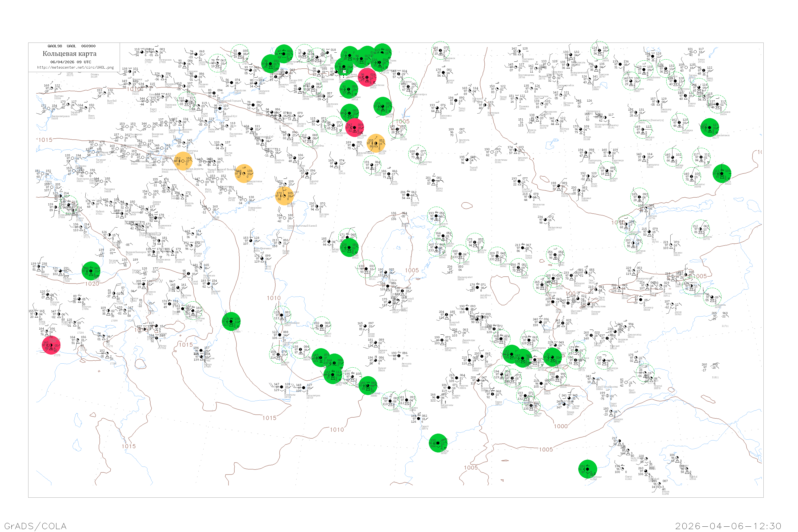Open the meteocenter.net UAOL.png URL
This screenshot has width=798, height=532.
point(75,68)
